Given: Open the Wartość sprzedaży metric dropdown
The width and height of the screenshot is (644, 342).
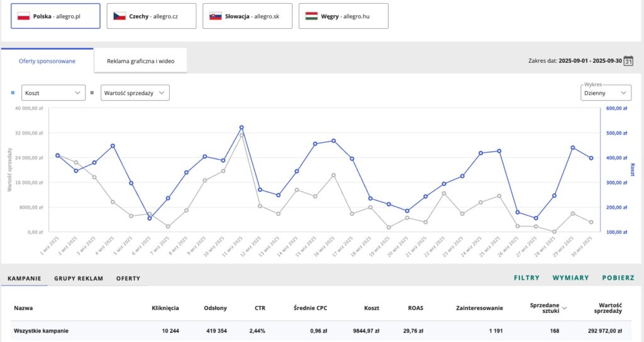Looking at the screenshot, I should pyautogui.click(x=135, y=93).
